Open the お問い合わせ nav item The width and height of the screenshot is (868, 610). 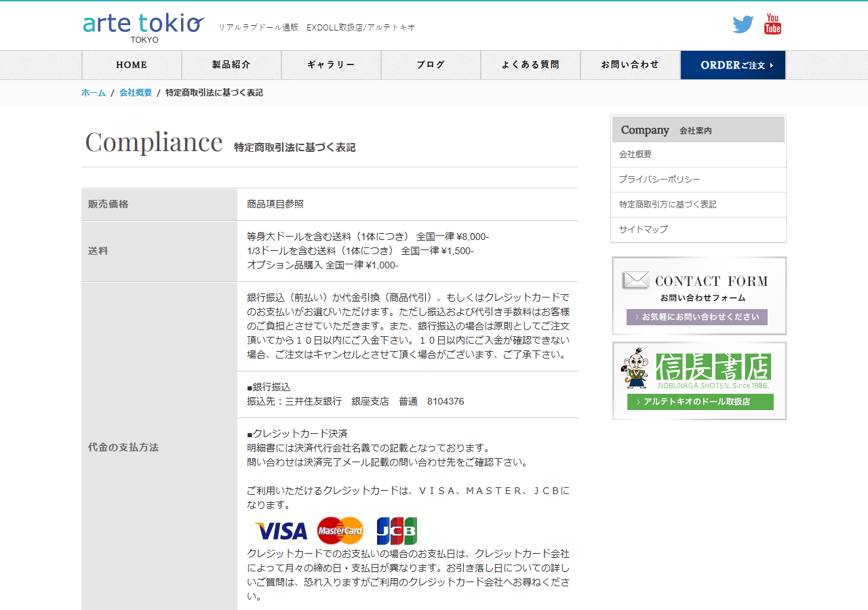click(x=630, y=65)
